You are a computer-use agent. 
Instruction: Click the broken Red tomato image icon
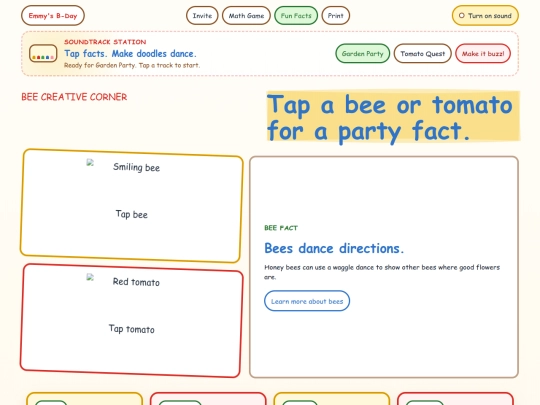click(90, 278)
